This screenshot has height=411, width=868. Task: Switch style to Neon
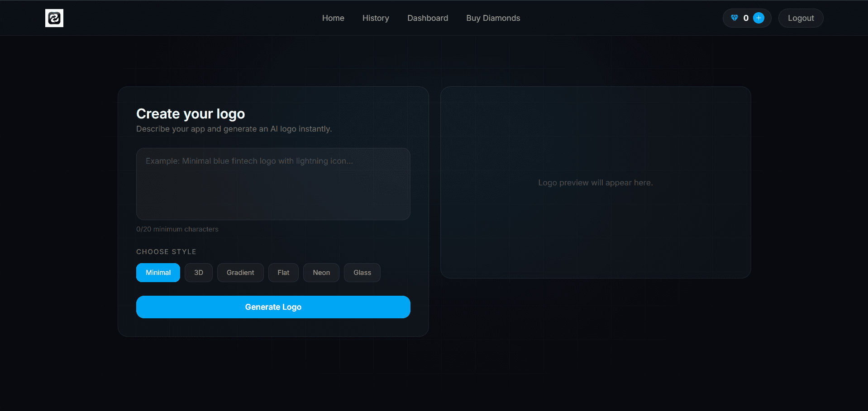321,273
